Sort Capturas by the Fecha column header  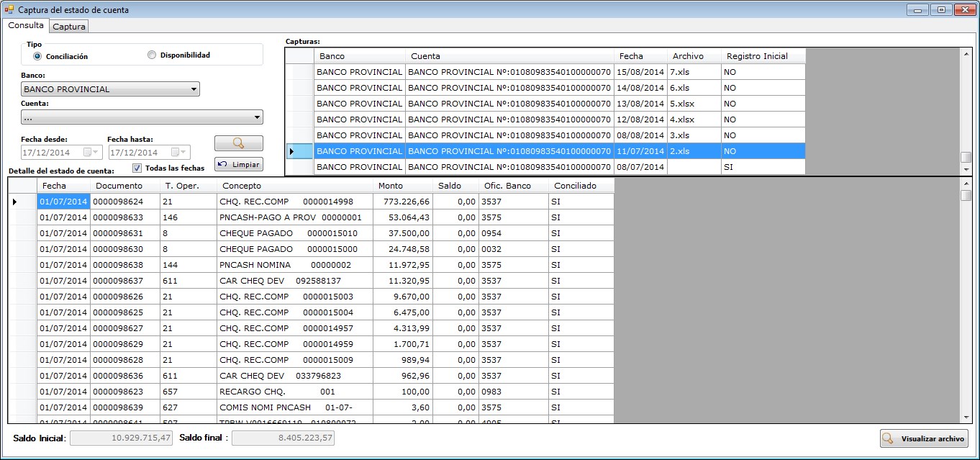(640, 56)
